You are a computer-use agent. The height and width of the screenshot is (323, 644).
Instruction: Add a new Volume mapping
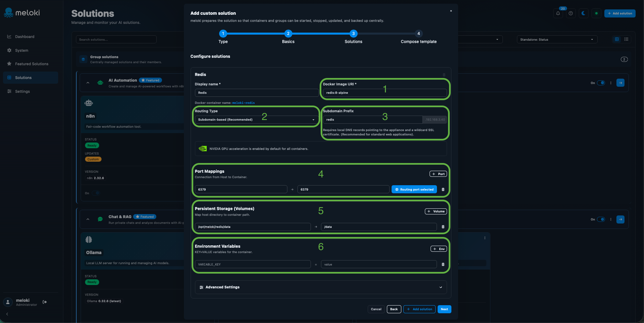(436, 211)
